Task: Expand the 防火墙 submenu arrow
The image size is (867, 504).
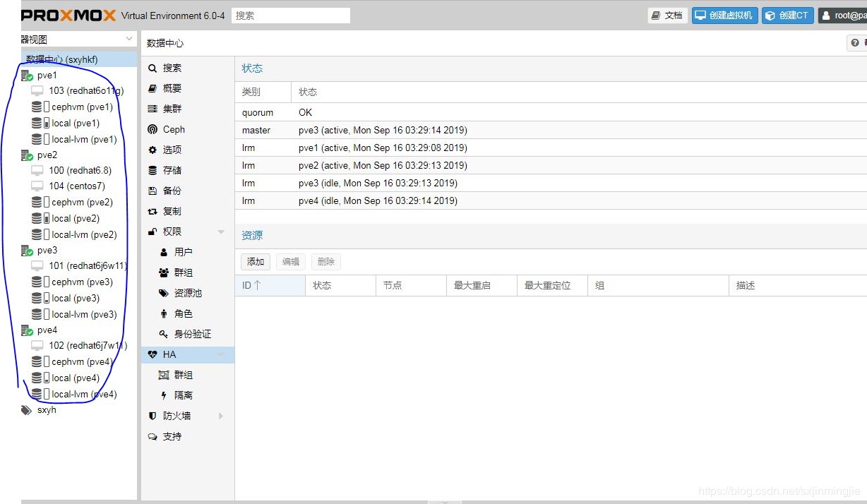Action: [x=221, y=416]
